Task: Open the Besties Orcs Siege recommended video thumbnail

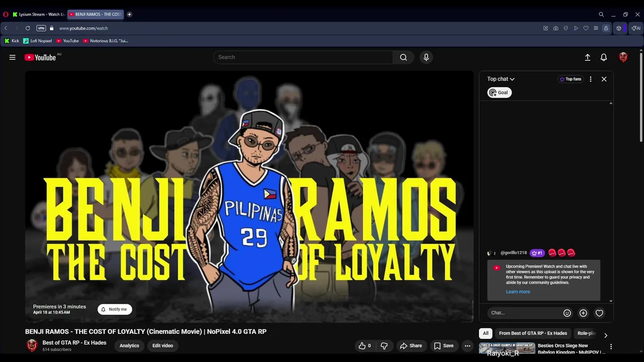Action: coord(507,348)
